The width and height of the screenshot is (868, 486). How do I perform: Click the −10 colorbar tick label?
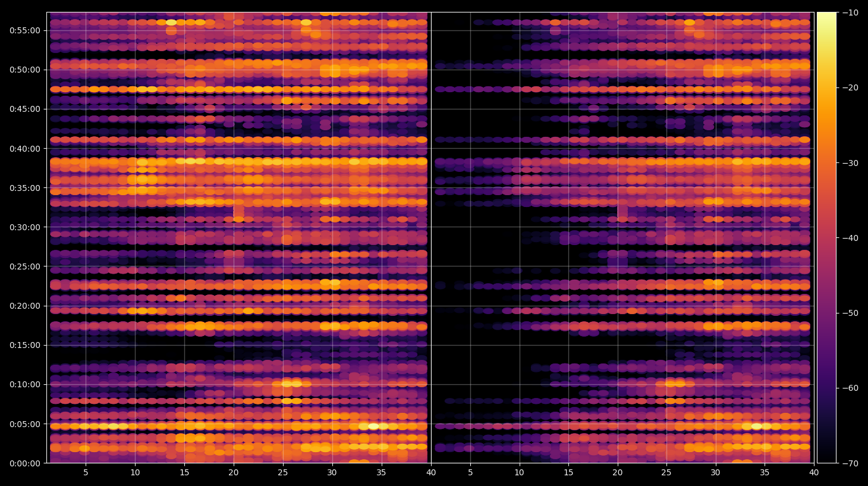click(850, 12)
